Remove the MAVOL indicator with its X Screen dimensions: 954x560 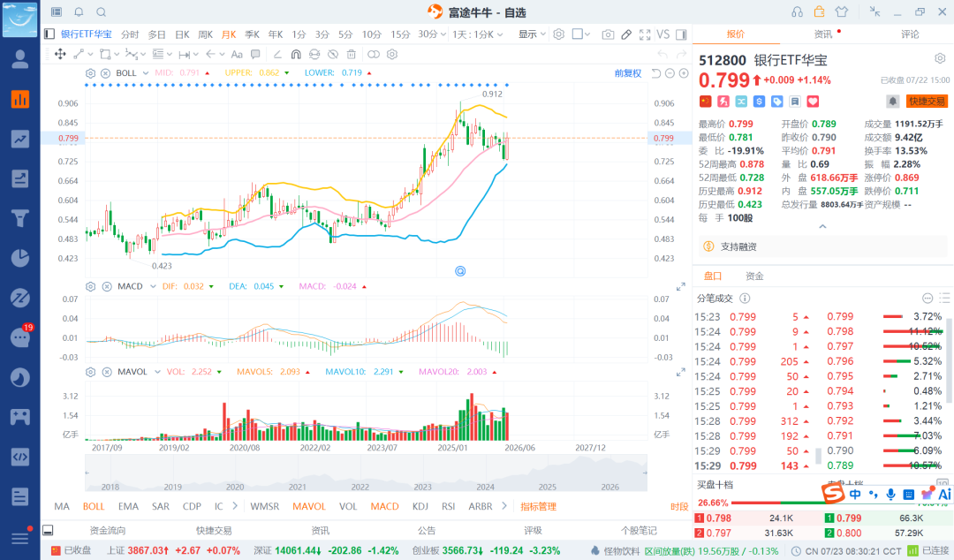pyautogui.click(x=107, y=372)
